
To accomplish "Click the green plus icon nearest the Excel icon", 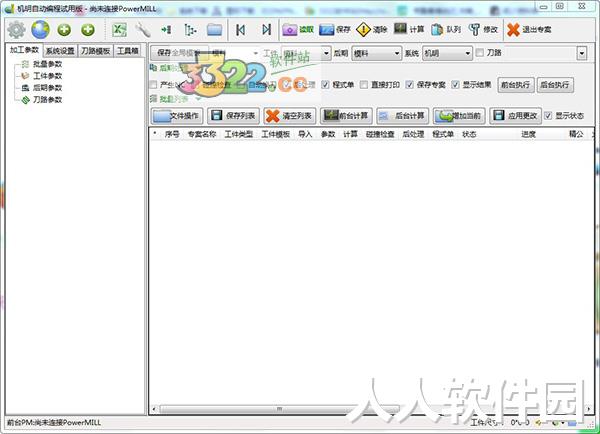I will (88, 29).
